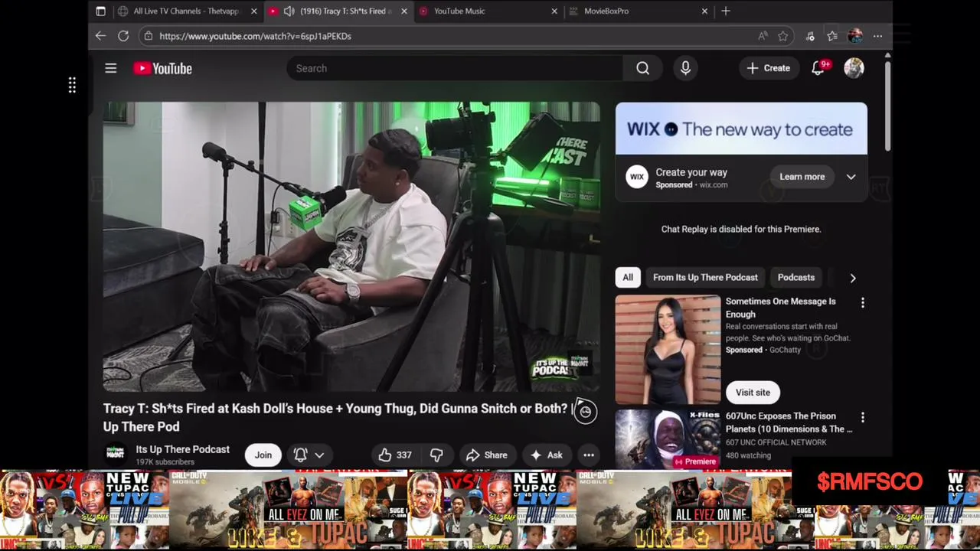Click 'Sometimes One Message Is Enough' ad title
Image resolution: width=980 pixels, height=551 pixels.
coord(780,308)
